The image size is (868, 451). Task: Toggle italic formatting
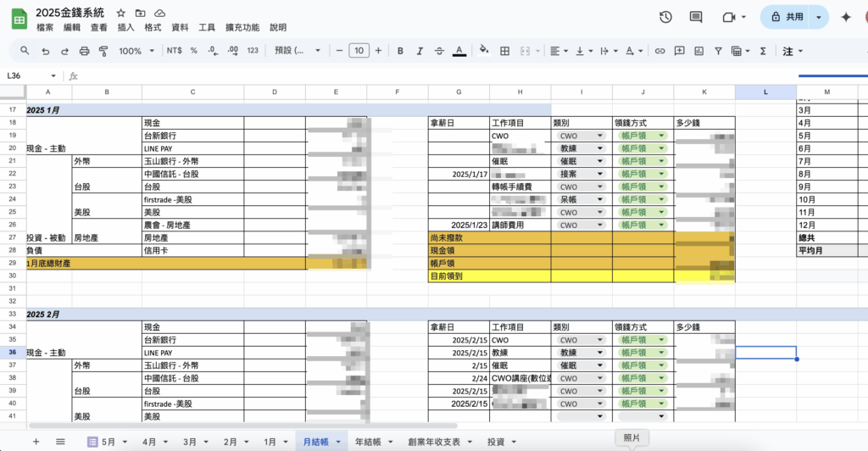point(420,51)
